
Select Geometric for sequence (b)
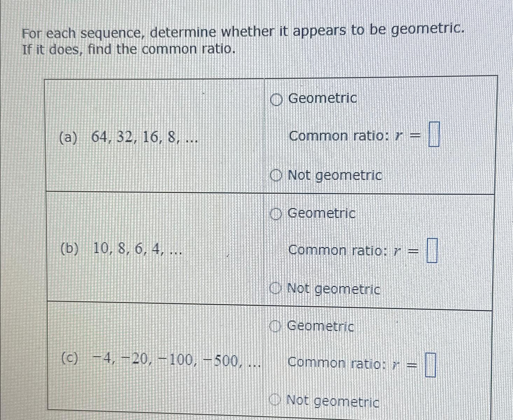coord(277,214)
